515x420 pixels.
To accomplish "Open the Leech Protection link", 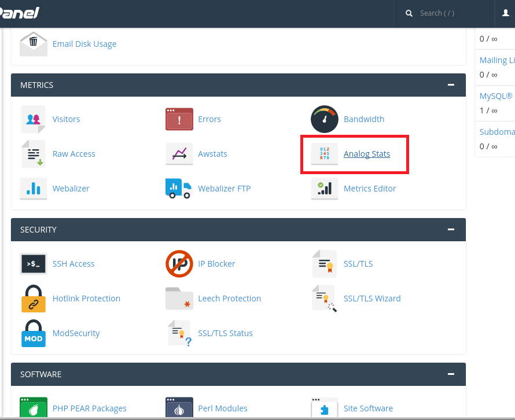I will pos(230,299).
